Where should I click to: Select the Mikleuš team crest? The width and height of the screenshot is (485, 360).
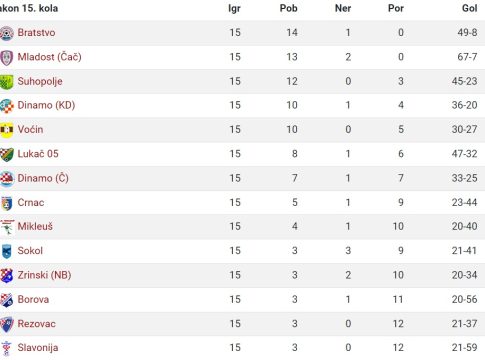tap(6, 227)
